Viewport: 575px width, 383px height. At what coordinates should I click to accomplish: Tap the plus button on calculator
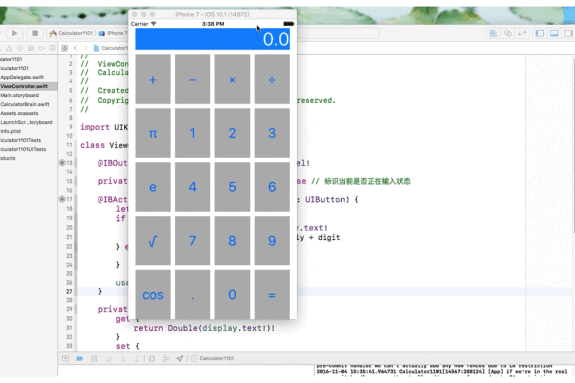[x=153, y=79]
